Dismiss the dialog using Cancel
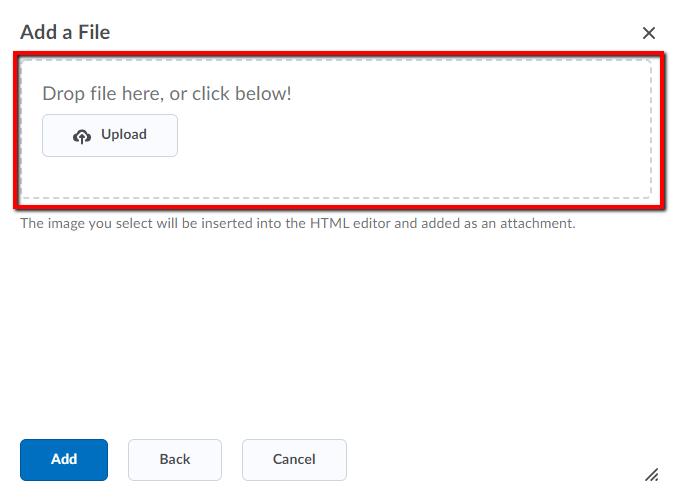Screen dimensions: 680x502 [x=294, y=460]
